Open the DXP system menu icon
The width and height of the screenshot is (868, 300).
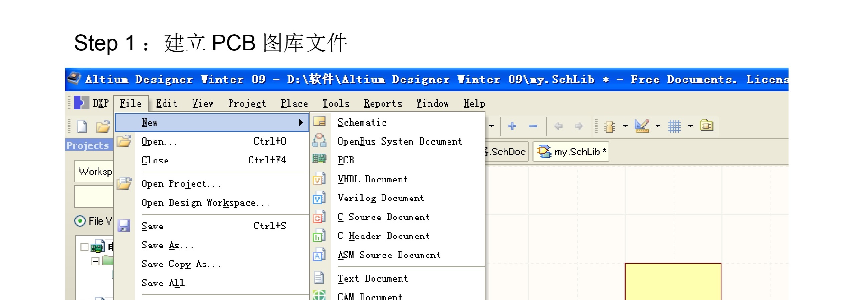click(81, 103)
